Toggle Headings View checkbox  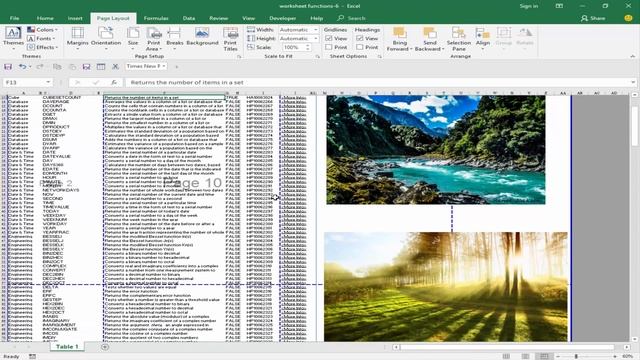360,38
